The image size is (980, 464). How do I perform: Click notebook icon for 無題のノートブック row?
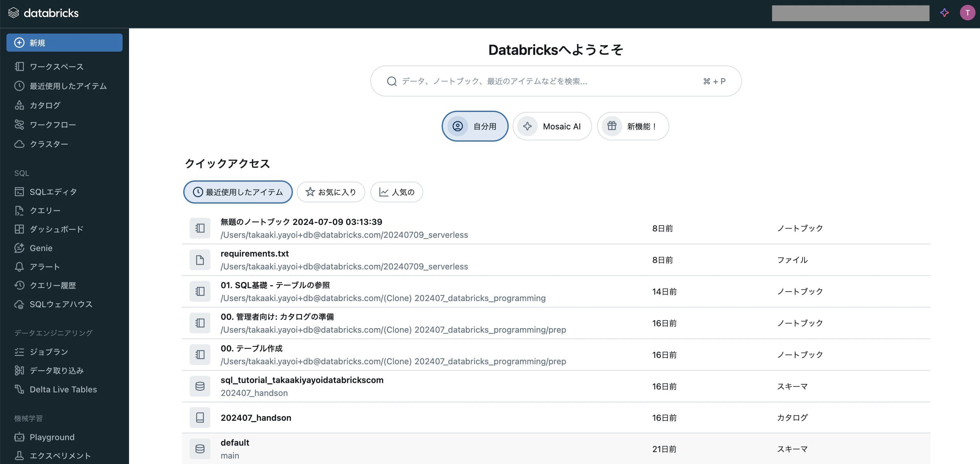pyautogui.click(x=200, y=228)
